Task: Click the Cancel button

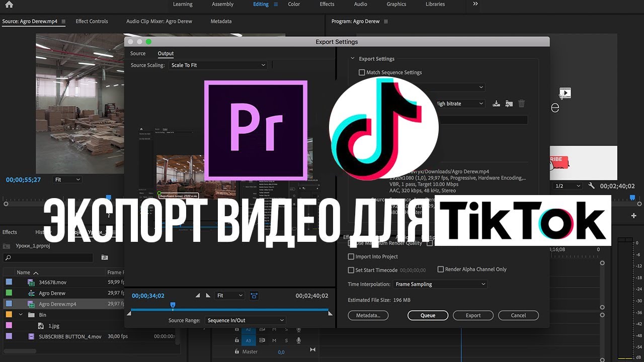Action: coord(518,315)
